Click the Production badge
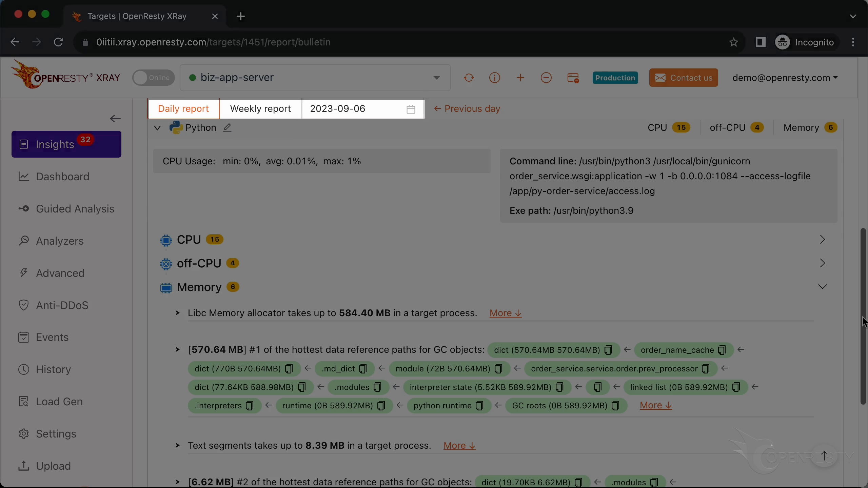 click(615, 78)
